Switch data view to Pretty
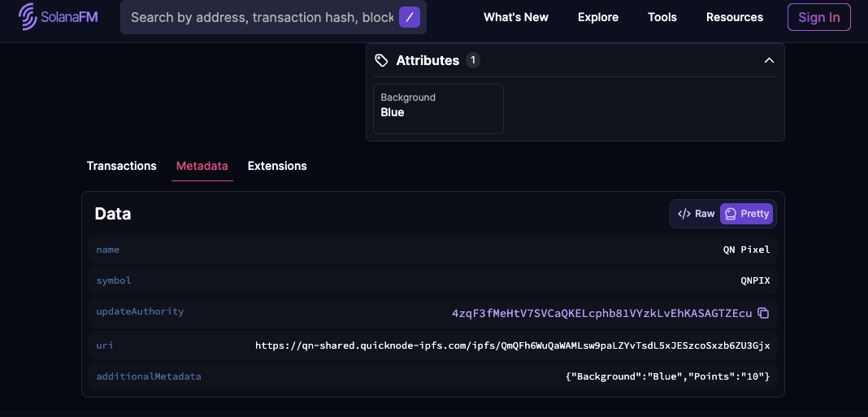868x417 pixels. 746,214
